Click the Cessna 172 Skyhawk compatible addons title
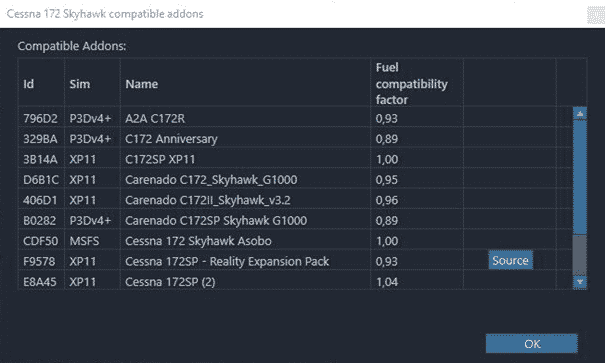The height and width of the screenshot is (363, 605). click(x=105, y=14)
